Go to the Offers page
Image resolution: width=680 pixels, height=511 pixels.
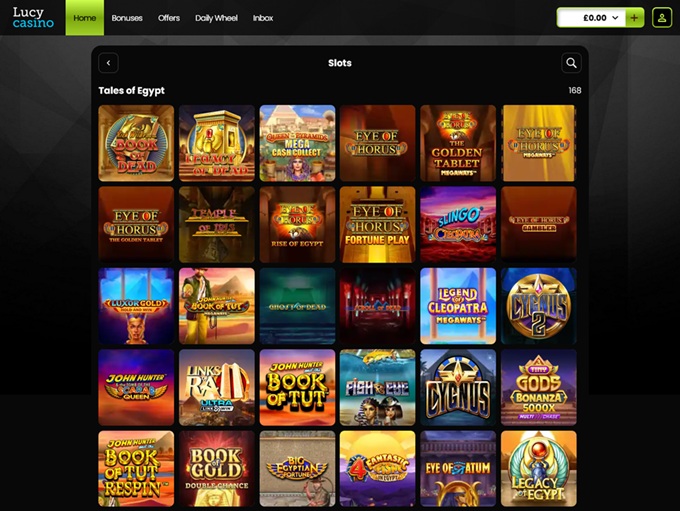click(169, 18)
